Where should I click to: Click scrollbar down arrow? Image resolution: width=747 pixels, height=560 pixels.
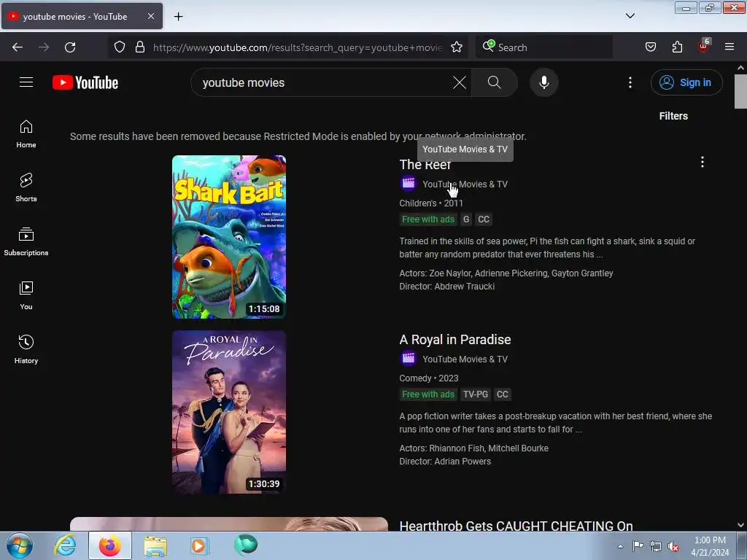pyautogui.click(x=740, y=525)
